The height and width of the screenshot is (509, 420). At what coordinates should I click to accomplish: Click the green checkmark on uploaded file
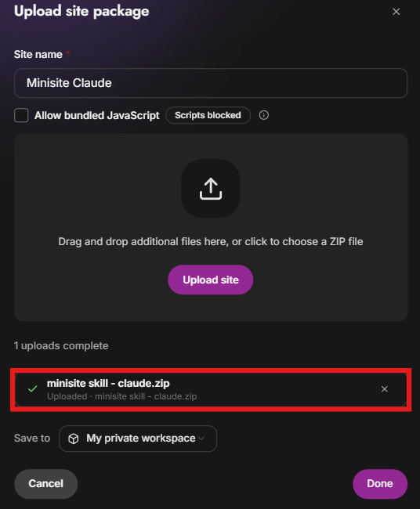tap(32, 388)
